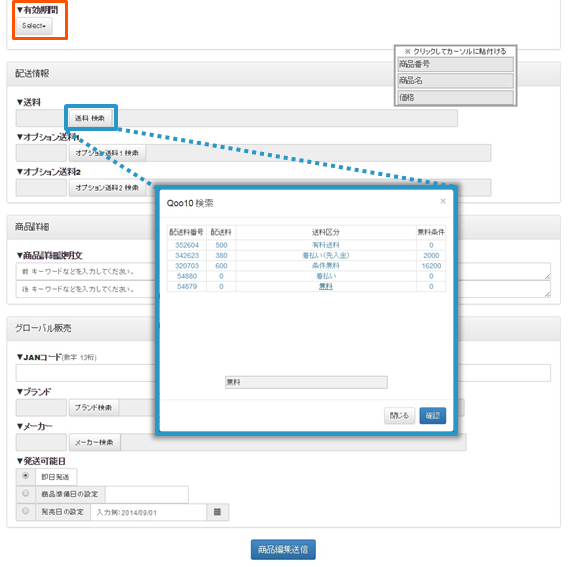The height and width of the screenshot is (567, 568).
Task: Close the Qoo10 search dialog with X
Action: coord(443,201)
